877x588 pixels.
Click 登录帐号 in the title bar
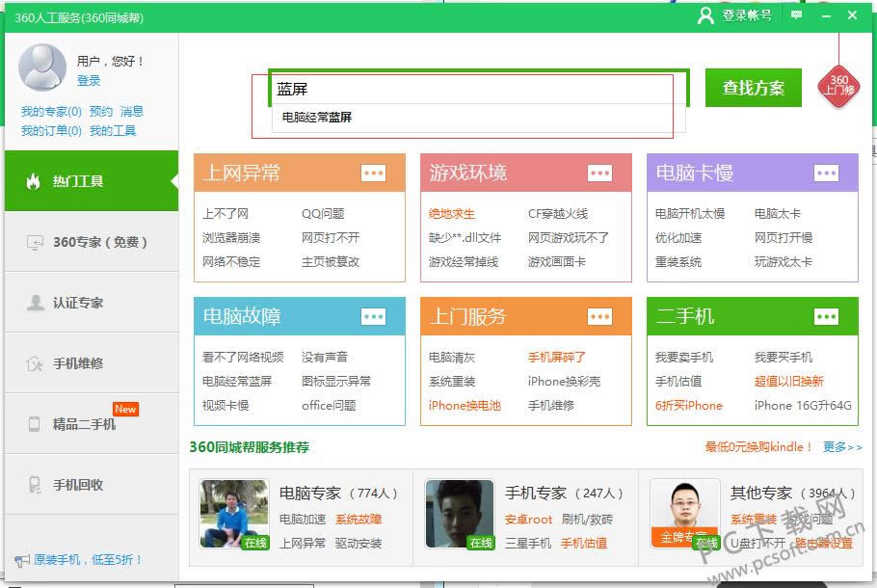[x=747, y=15]
